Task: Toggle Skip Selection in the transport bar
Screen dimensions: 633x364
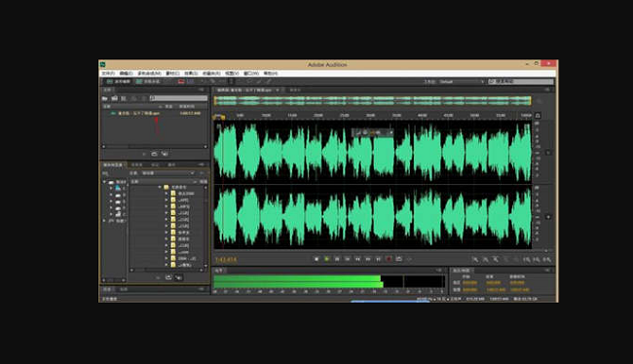Action: click(x=409, y=259)
